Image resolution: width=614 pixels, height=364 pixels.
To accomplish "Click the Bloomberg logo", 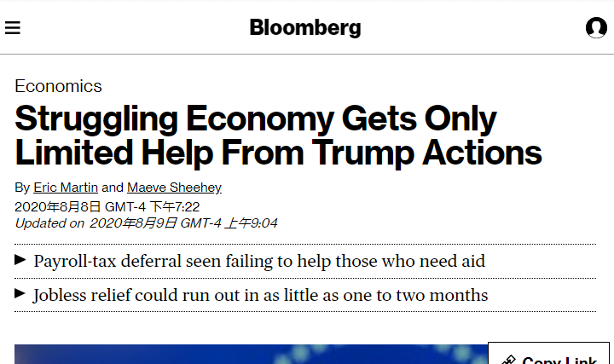I will point(305,27).
